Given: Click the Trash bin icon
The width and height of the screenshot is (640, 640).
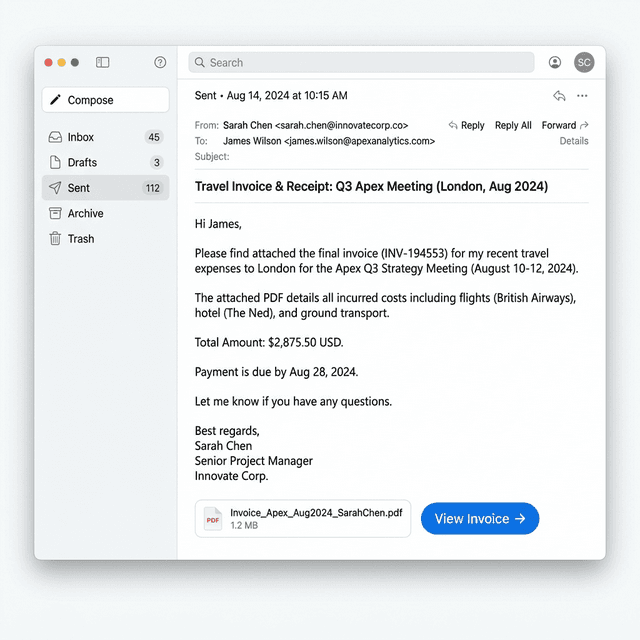Looking at the screenshot, I should point(55,238).
